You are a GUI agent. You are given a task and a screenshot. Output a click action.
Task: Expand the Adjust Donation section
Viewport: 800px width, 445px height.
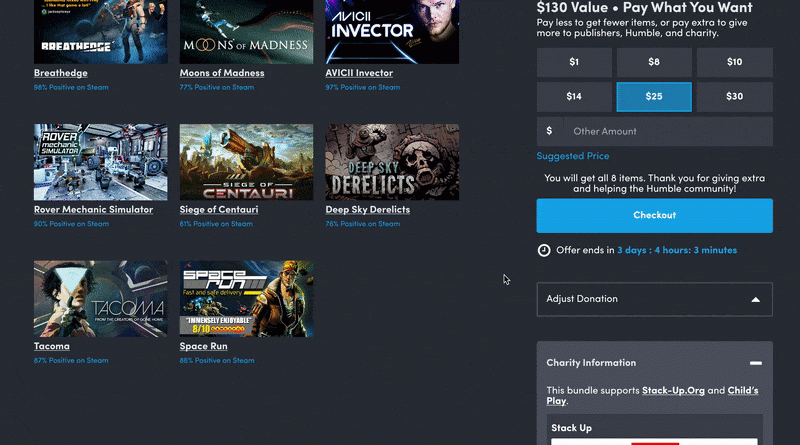click(x=654, y=299)
